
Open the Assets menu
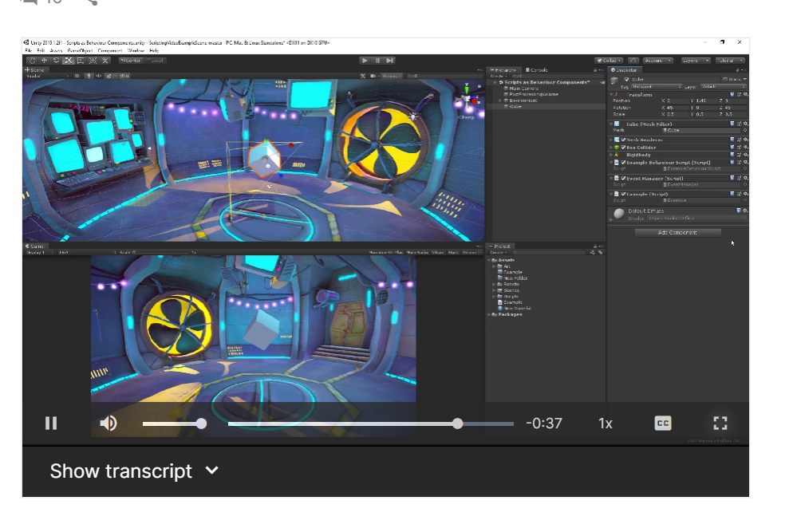[56, 51]
